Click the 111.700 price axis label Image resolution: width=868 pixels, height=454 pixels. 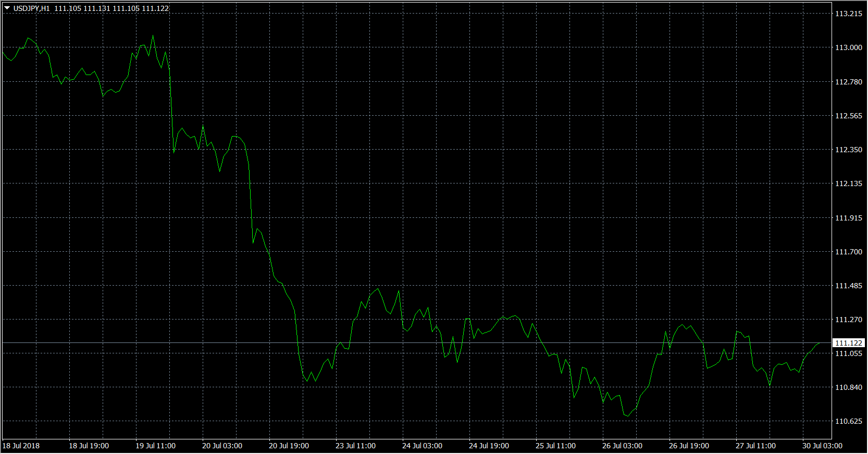[x=848, y=252]
